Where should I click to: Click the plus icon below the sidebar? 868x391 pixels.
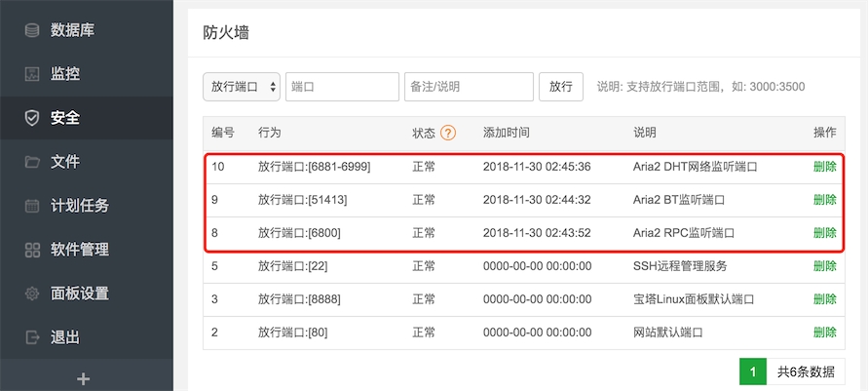coord(83,379)
